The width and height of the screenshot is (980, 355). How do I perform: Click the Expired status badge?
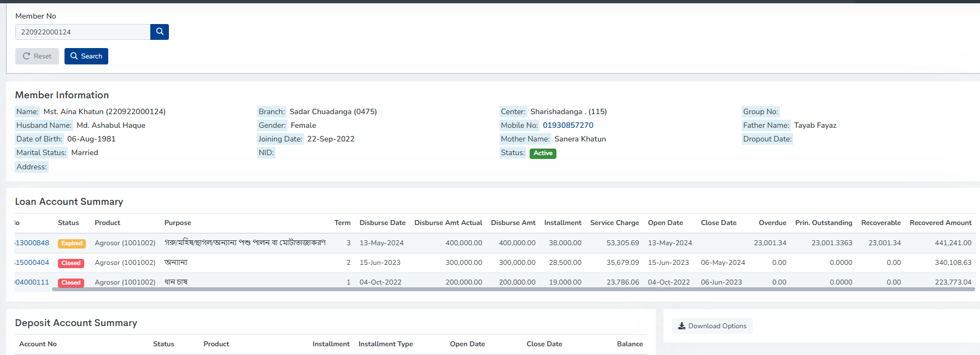(72, 244)
